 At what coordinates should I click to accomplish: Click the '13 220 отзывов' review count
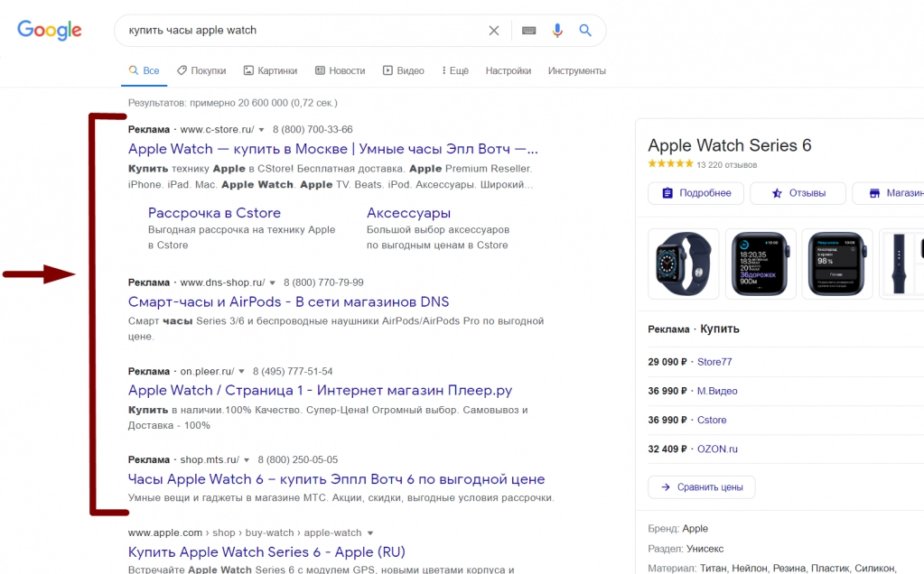726,165
